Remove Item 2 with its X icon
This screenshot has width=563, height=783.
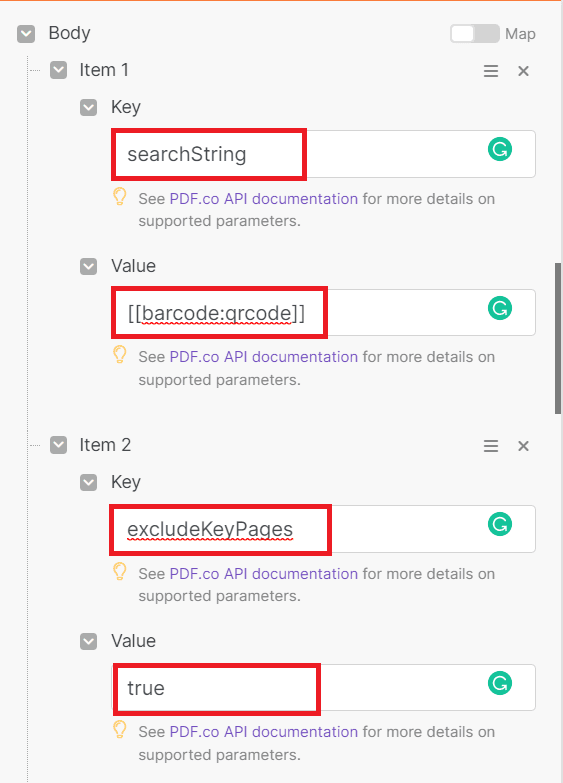coord(523,446)
